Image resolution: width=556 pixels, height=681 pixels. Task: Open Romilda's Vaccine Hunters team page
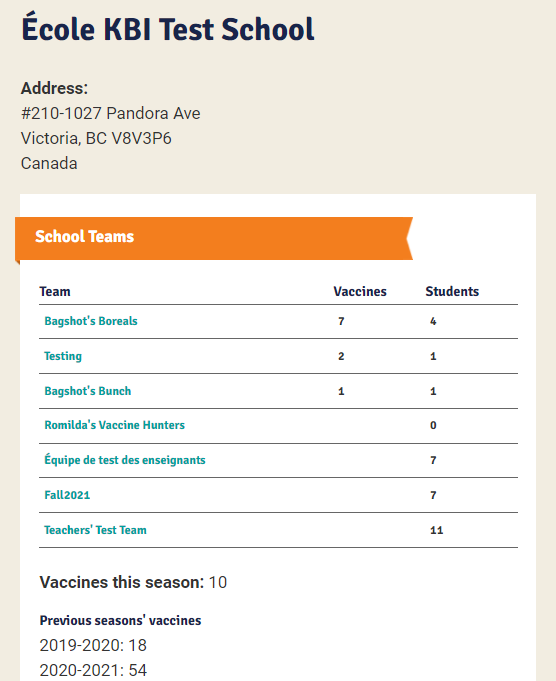115,425
